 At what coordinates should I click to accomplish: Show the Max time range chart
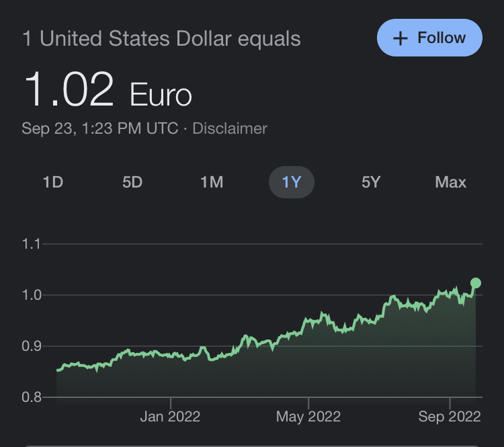[x=450, y=182]
